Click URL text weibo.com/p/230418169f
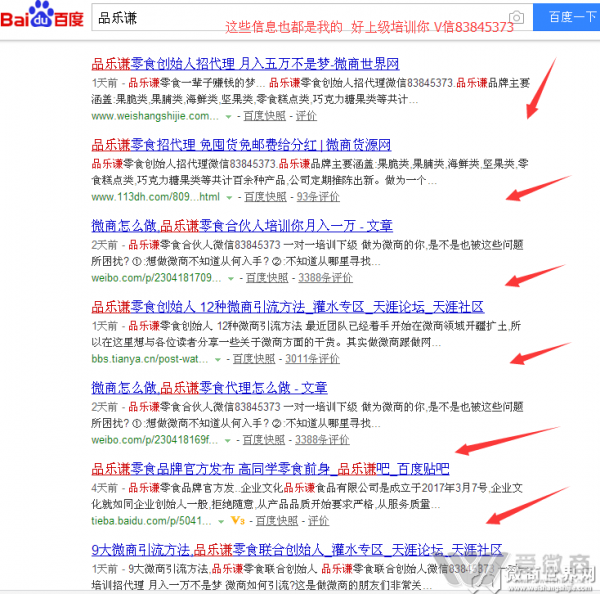Image resolution: width=600 pixels, height=594 pixels. 155,441
